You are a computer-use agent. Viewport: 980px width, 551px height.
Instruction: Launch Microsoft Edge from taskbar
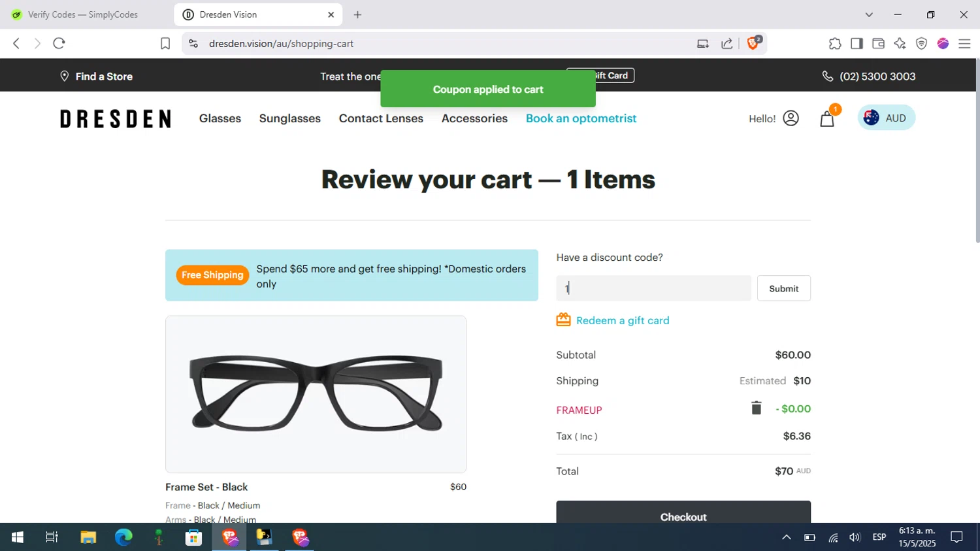tap(123, 537)
